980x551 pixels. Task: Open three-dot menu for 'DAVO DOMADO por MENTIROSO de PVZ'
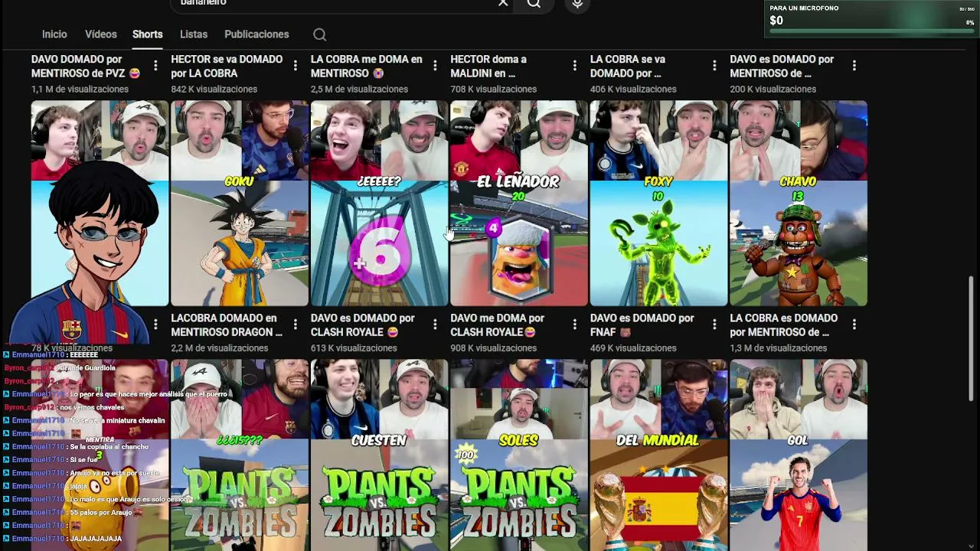(155, 67)
